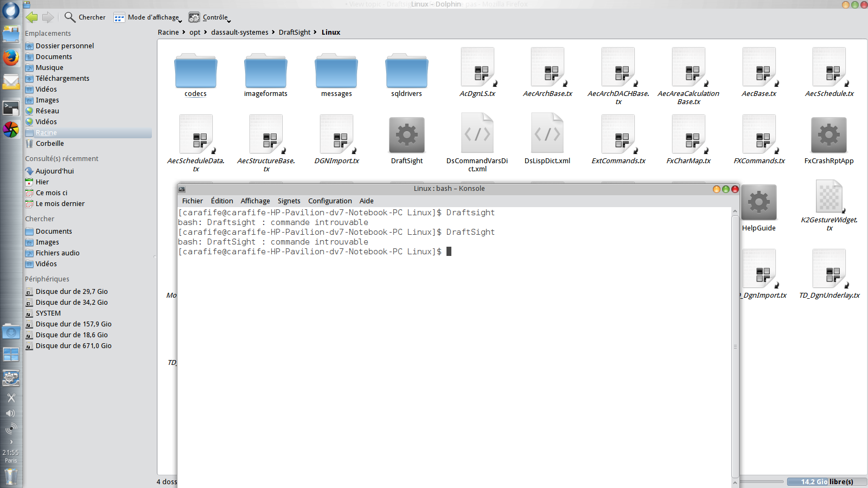Viewport: 868px width, 488px height.
Task: Open the terminal icon in the dock
Action: 11,108
